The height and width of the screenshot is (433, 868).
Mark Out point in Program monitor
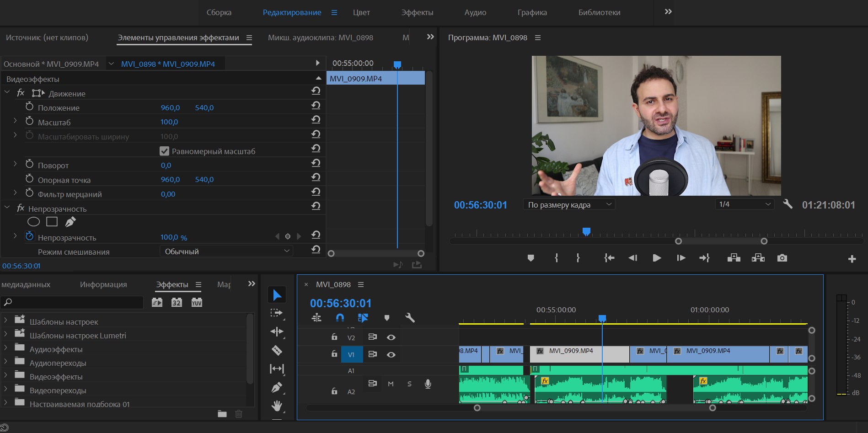click(x=578, y=258)
